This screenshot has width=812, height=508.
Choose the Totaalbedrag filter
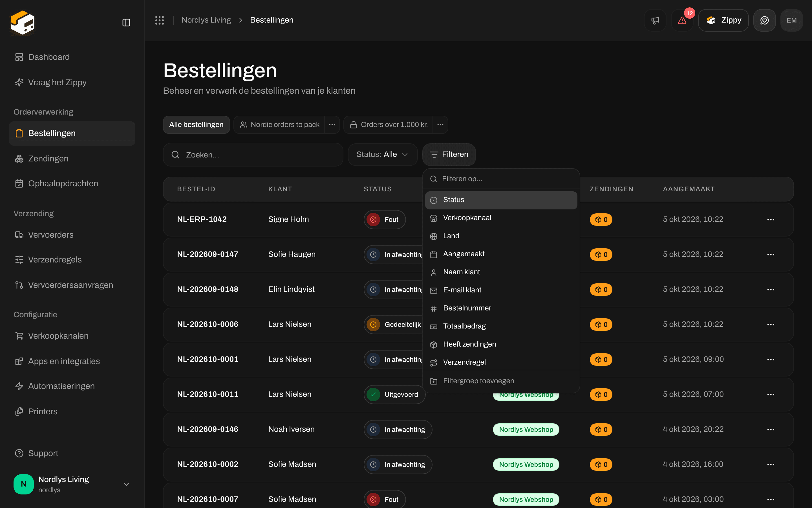click(501, 327)
